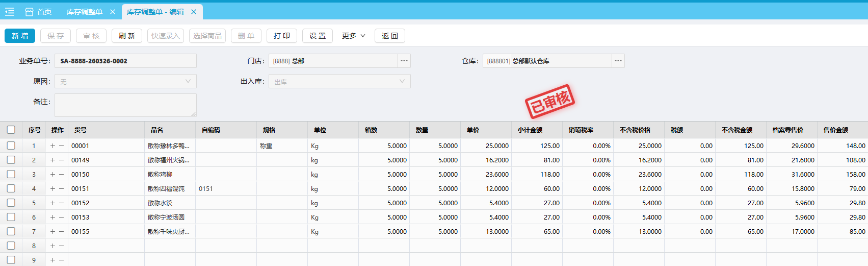The height and width of the screenshot is (266, 868).
Task: Add a row using plus in row 5
Action: [52, 203]
